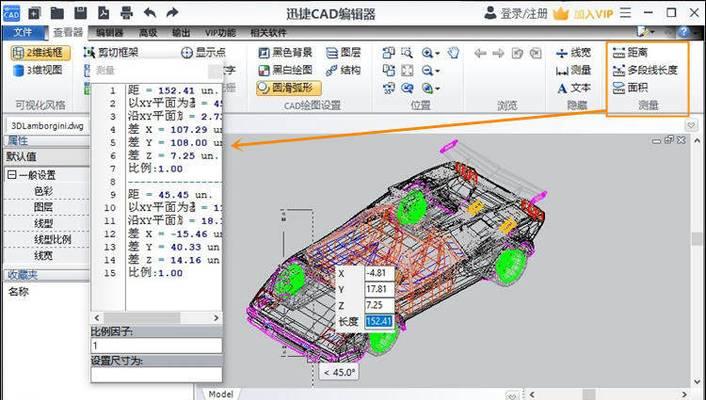Switch to 3维视图 3D view mode
Viewport: 706px width, 400px height.
(x=38, y=70)
